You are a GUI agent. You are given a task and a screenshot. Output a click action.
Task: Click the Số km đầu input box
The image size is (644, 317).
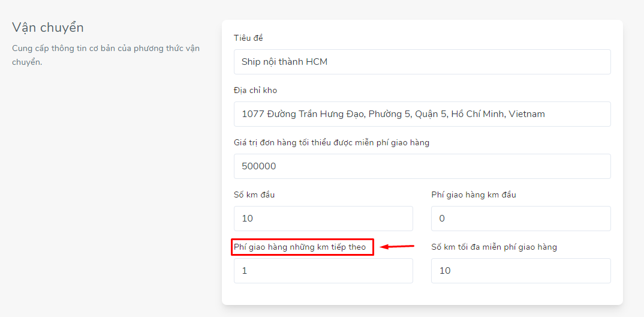(323, 219)
